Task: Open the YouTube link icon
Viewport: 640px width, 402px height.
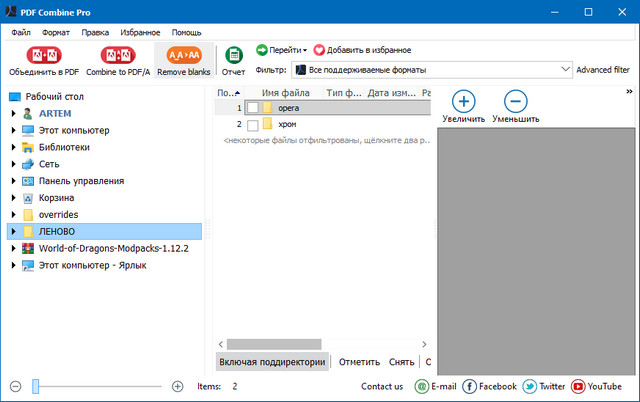Action: click(578, 386)
